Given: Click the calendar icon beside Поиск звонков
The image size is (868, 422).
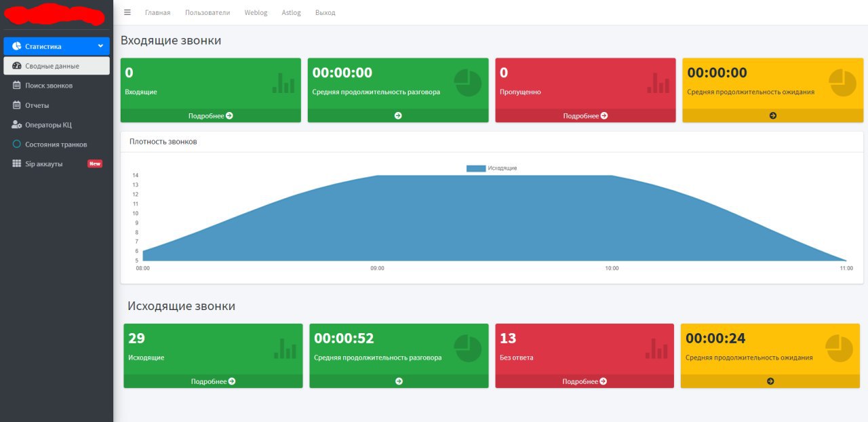Looking at the screenshot, I should (17, 85).
